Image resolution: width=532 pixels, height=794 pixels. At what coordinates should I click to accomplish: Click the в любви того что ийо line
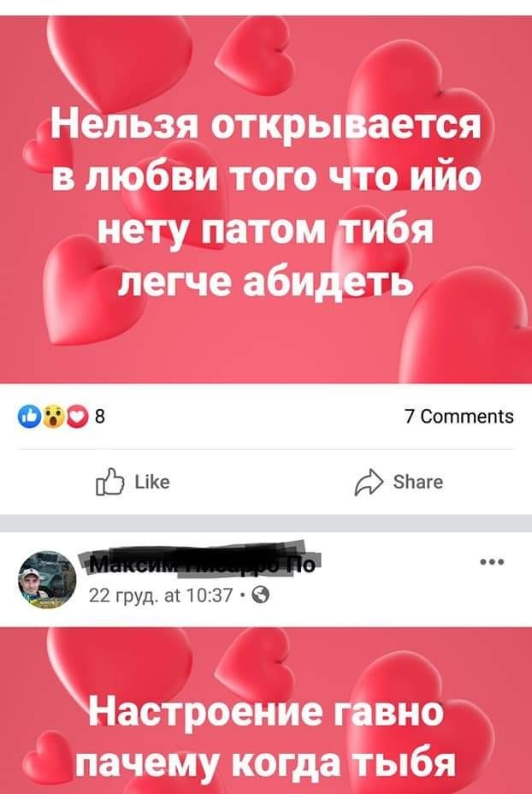tap(266, 178)
